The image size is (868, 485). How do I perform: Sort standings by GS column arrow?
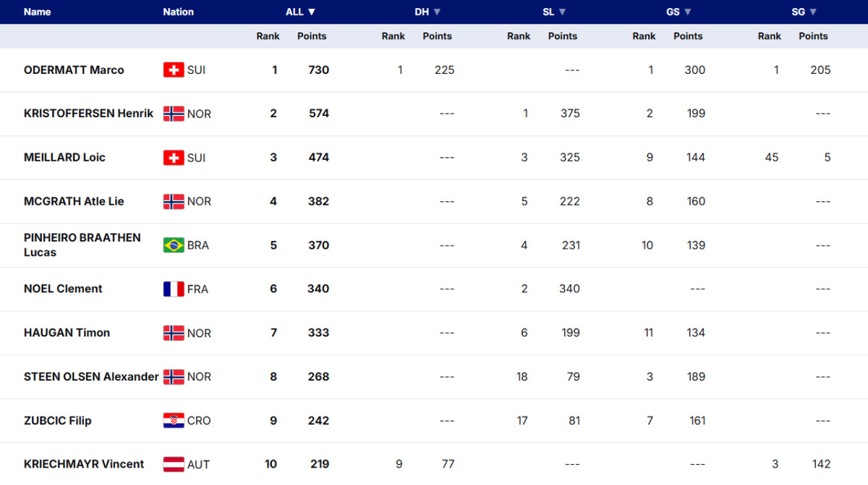(x=688, y=12)
